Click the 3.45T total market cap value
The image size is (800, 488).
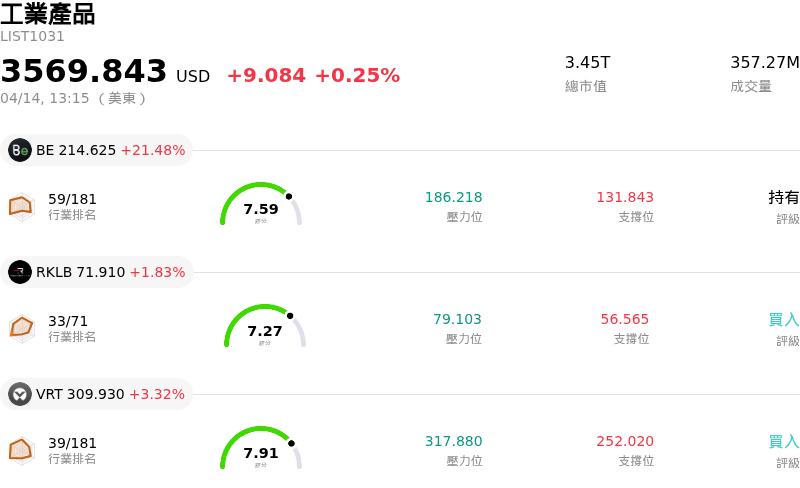click(587, 62)
